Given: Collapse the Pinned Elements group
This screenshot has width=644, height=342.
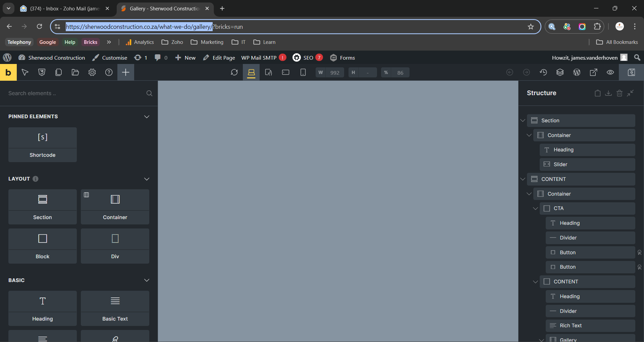Looking at the screenshot, I should pyautogui.click(x=147, y=117).
